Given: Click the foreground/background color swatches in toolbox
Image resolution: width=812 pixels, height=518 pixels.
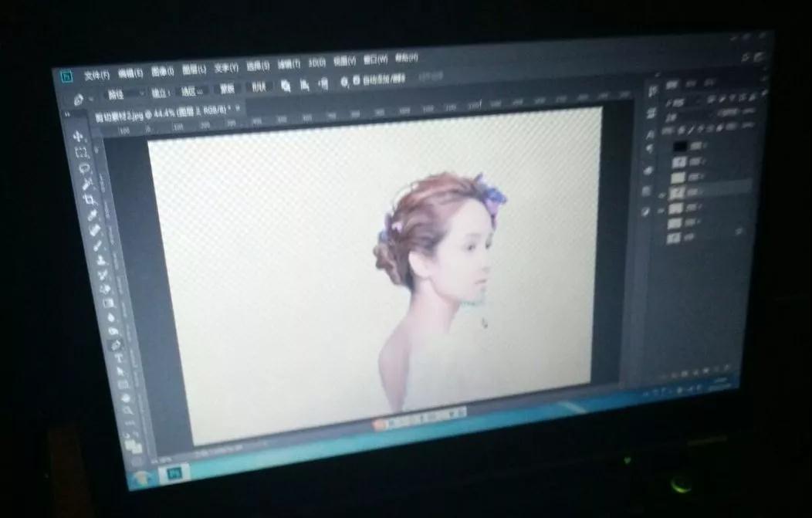Looking at the screenshot, I should pos(134,445).
